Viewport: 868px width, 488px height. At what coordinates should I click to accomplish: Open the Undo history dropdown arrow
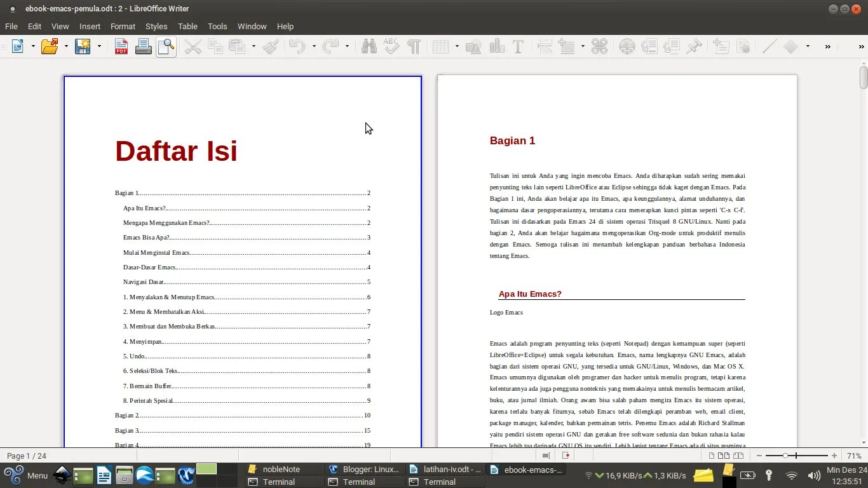pos(313,46)
